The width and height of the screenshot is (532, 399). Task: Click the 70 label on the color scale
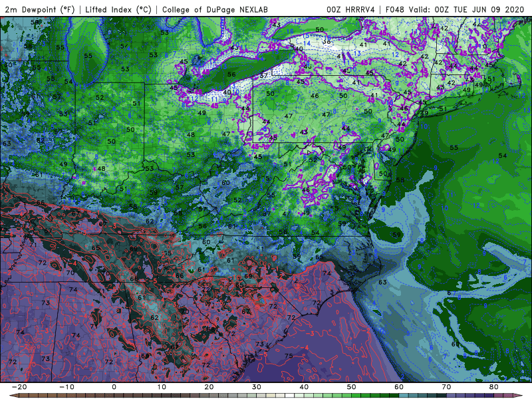pyautogui.click(x=446, y=387)
